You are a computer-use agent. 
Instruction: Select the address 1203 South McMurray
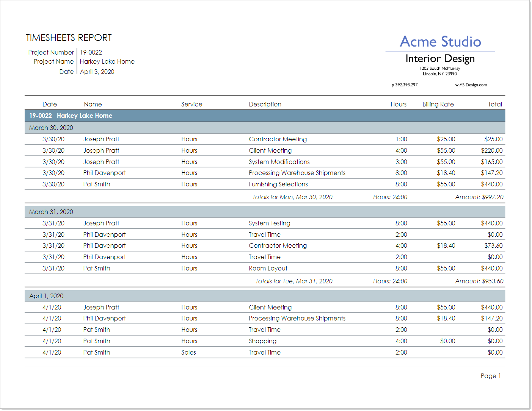pyautogui.click(x=440, y=69)
